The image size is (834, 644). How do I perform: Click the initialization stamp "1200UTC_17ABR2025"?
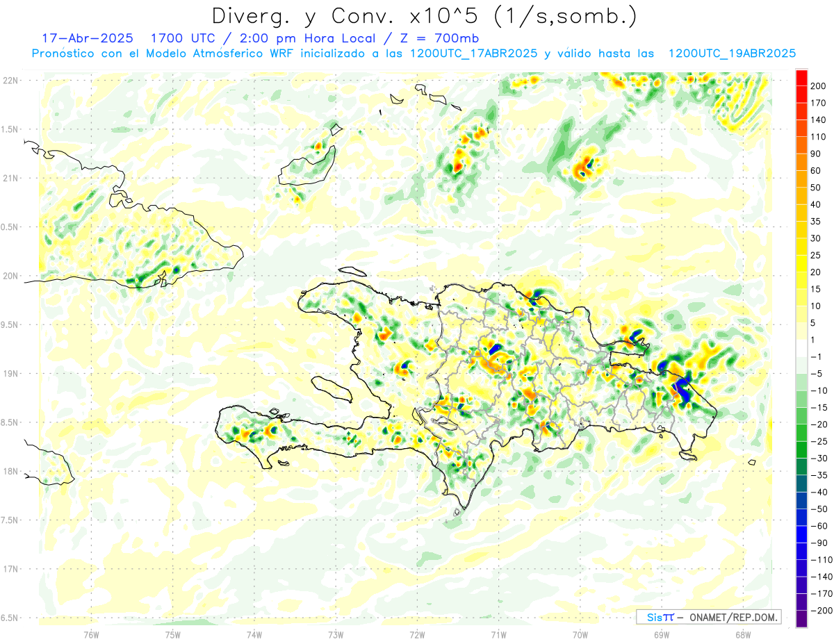tap(474, 53)
